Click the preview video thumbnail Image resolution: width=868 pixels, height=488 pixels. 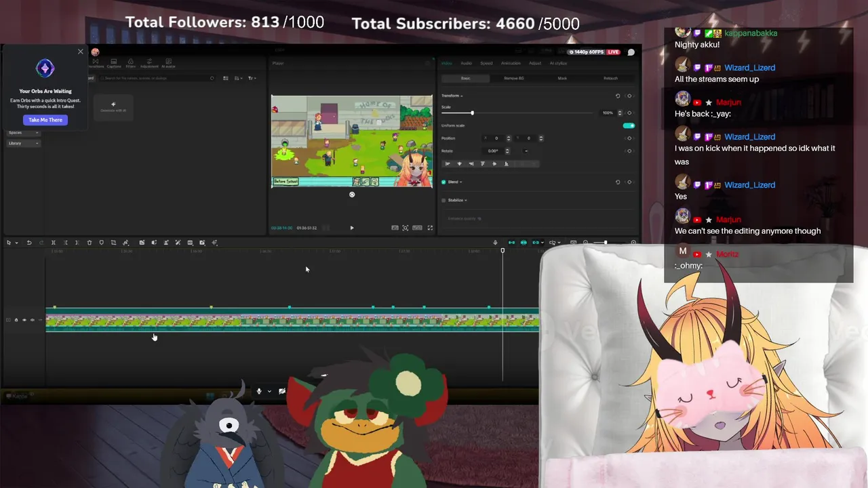pos(352,141)
